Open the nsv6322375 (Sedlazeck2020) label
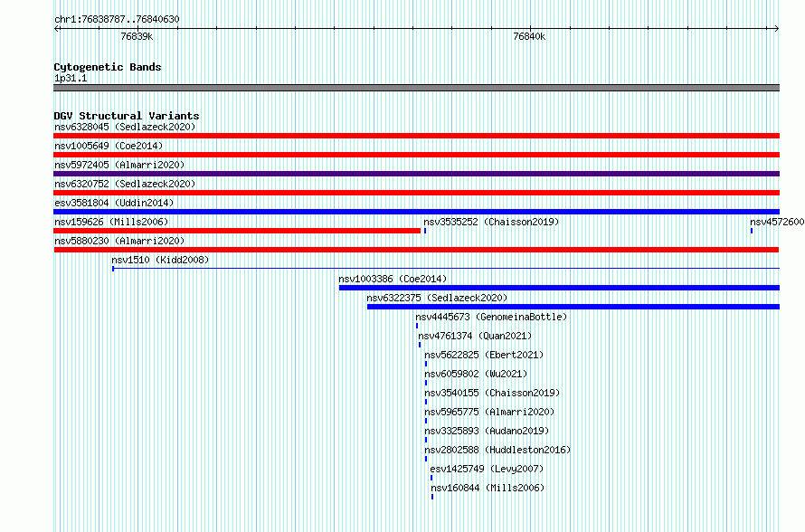The width and height of the screenshot is (805, 532). [437, 298]
